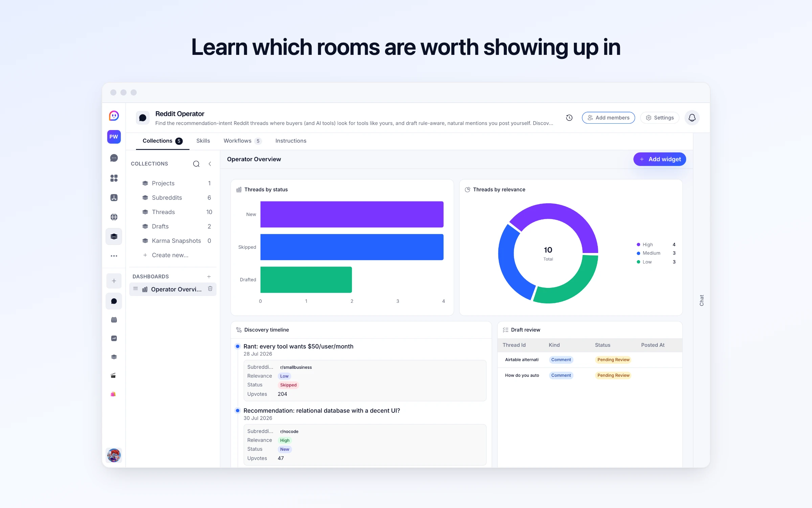The image size is (812, 508).
Task: Open version history clock icon
Action: [x=569, y=118]
